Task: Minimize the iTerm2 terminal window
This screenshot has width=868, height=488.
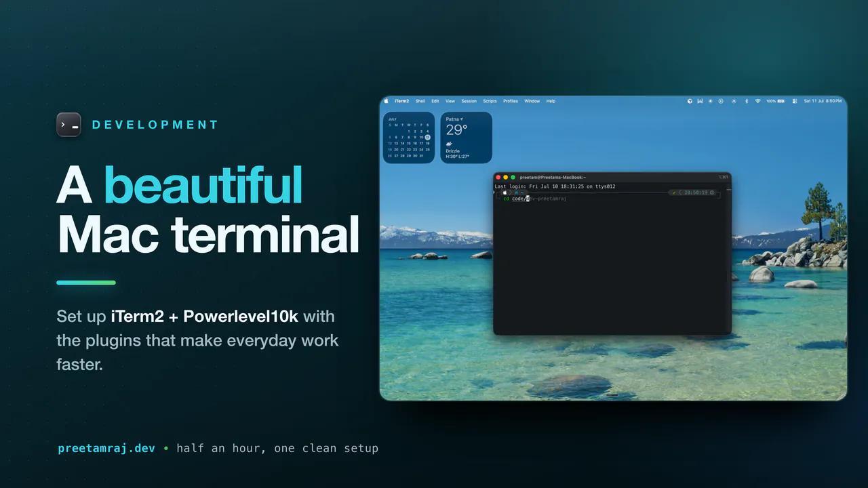Action: [x=506, y=177]
